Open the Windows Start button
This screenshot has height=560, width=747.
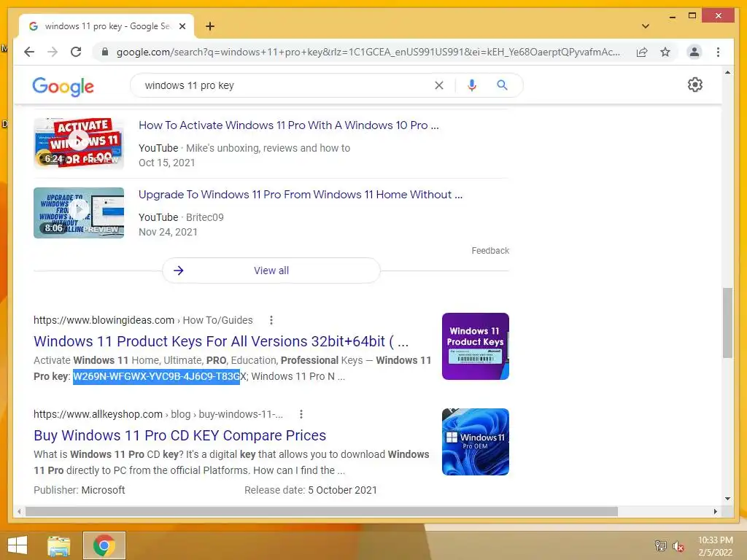18,545
